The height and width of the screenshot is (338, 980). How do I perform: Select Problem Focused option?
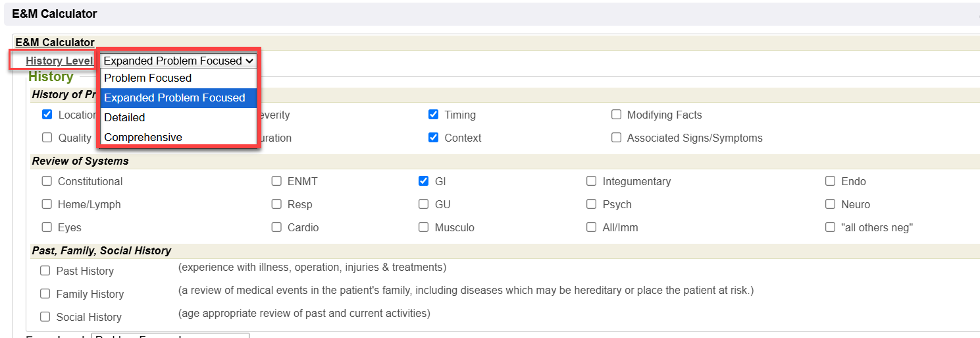pos(147,78)
